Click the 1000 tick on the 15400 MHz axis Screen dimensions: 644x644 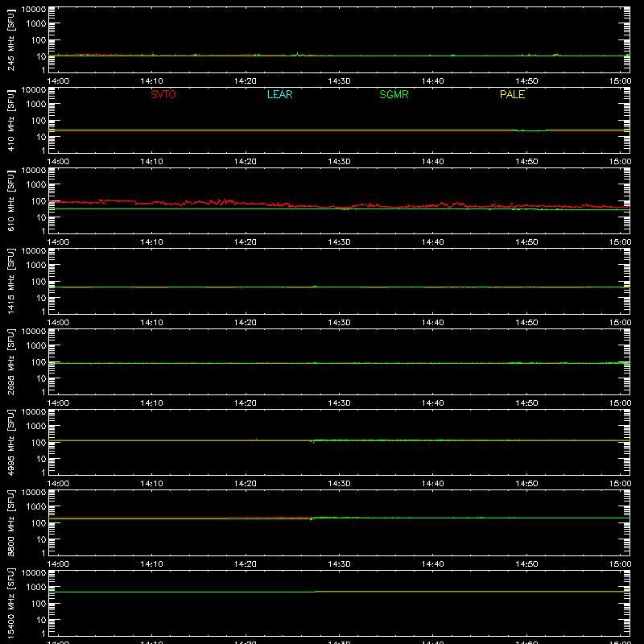[36, 588]
